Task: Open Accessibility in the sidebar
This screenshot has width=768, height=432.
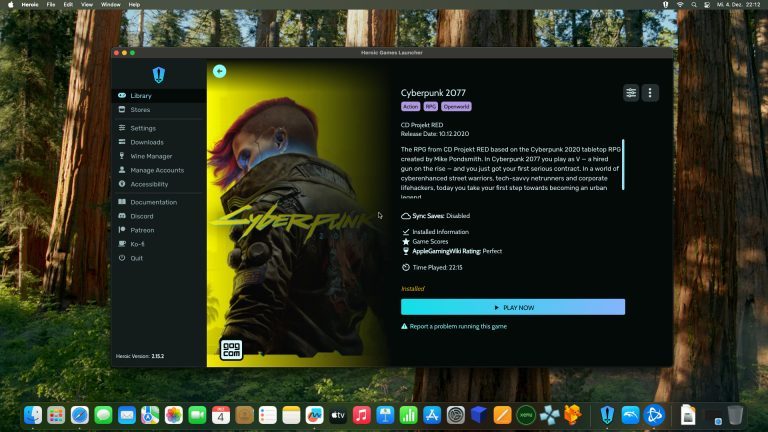Action: point(159,184)
